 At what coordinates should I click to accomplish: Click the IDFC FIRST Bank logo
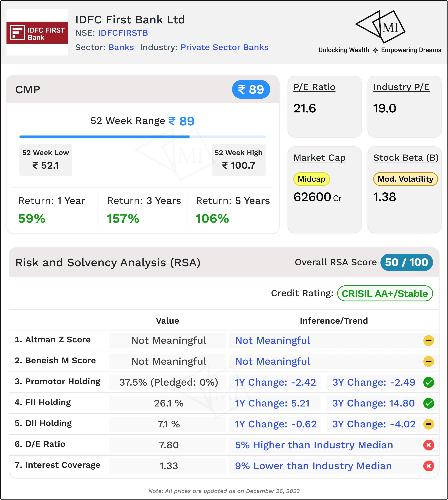tap(37, 32)
